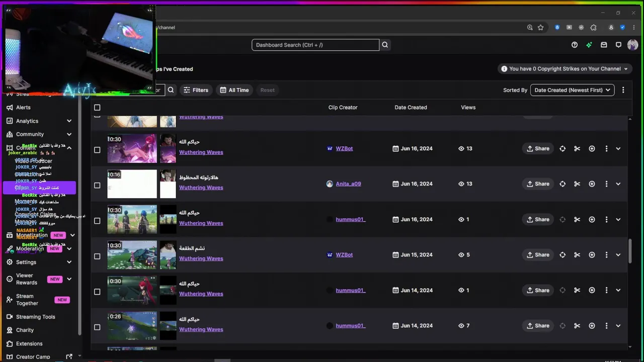The width and height of the screenshot is (644, 362).
Task: Open the browser Extensions puzzle icon
Action: point(593,28)
